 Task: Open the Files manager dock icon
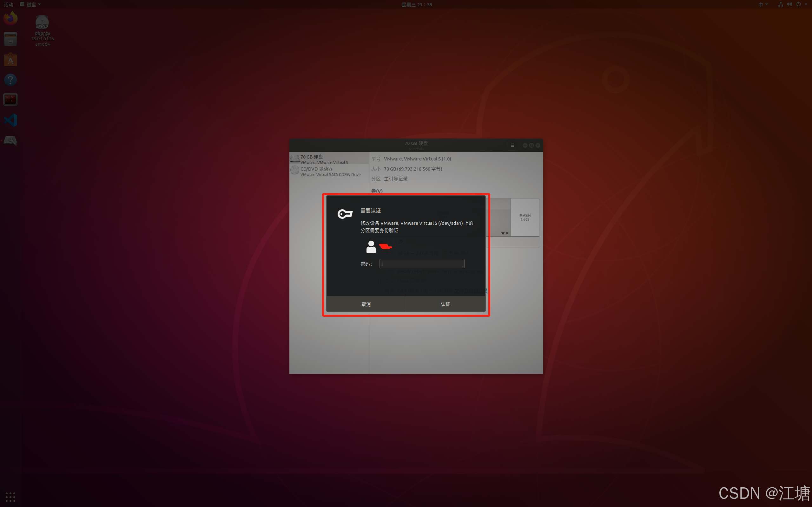(10, 39)
